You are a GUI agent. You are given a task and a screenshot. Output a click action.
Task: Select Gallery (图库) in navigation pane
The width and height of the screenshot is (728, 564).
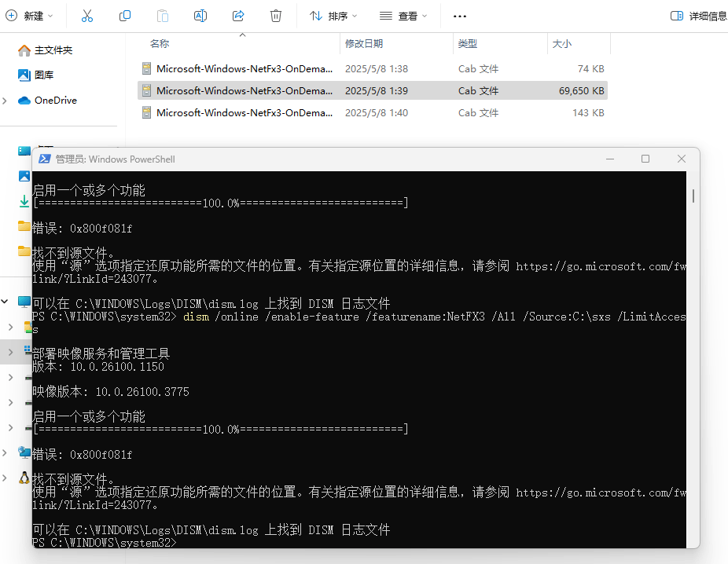click(x=44, y=75)
